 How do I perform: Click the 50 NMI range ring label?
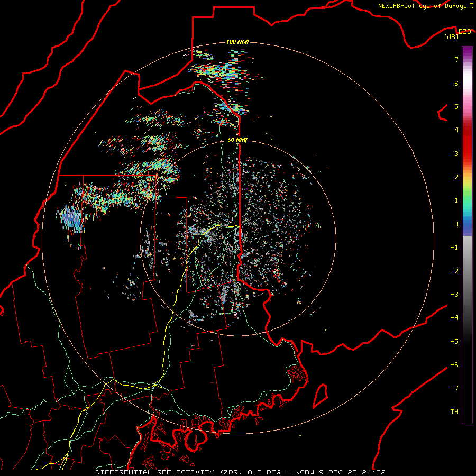[237, 140]
